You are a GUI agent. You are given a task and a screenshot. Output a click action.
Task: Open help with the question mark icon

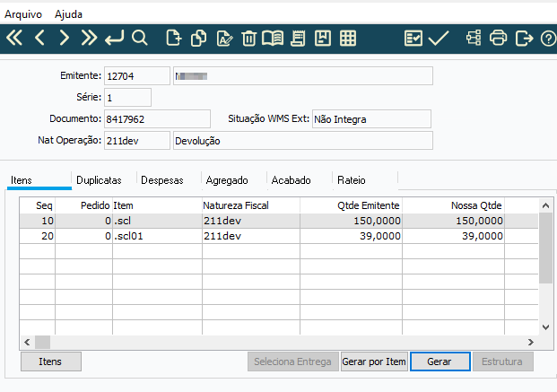pyautogui.click(x=548, y=38)
